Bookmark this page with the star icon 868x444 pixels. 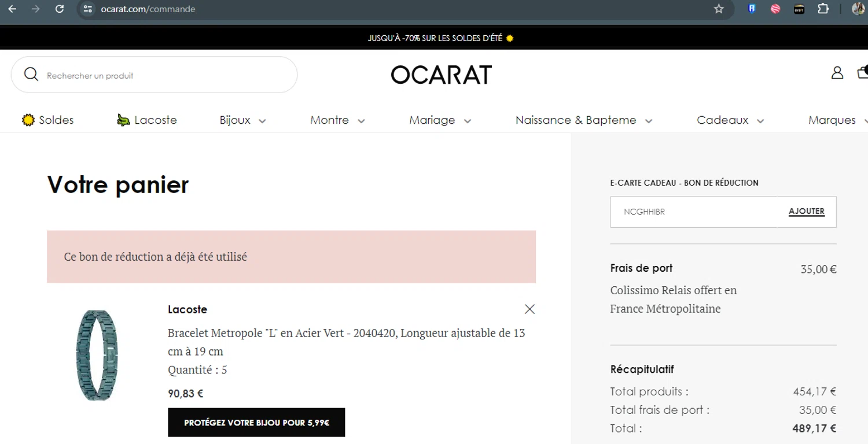tap(719, 9)
